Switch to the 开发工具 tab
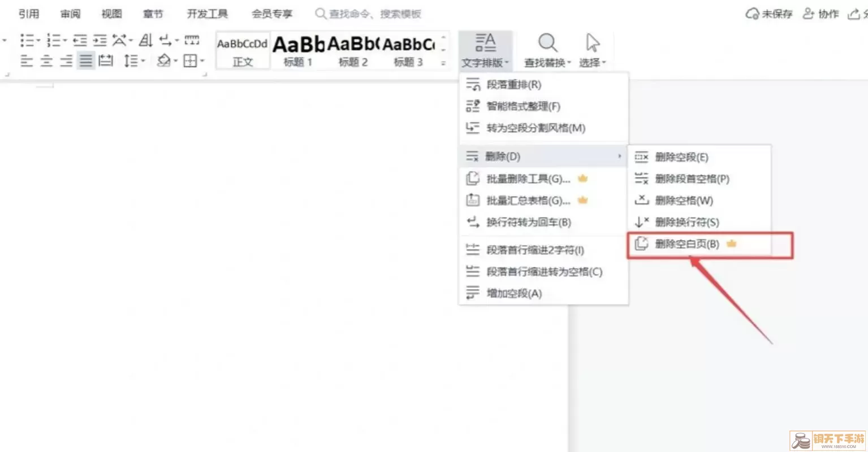The height and width of the screenshot is (452, 868). click(208, 14)
